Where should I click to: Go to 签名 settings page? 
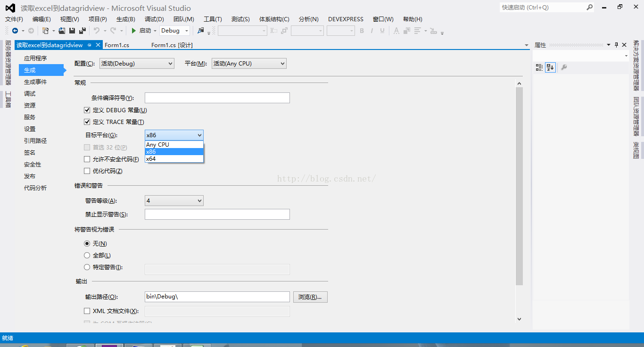point(30,152)
